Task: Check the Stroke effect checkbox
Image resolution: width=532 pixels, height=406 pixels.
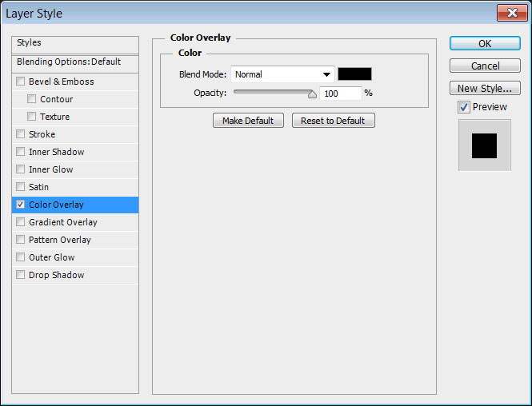Action: coord(21,134)
